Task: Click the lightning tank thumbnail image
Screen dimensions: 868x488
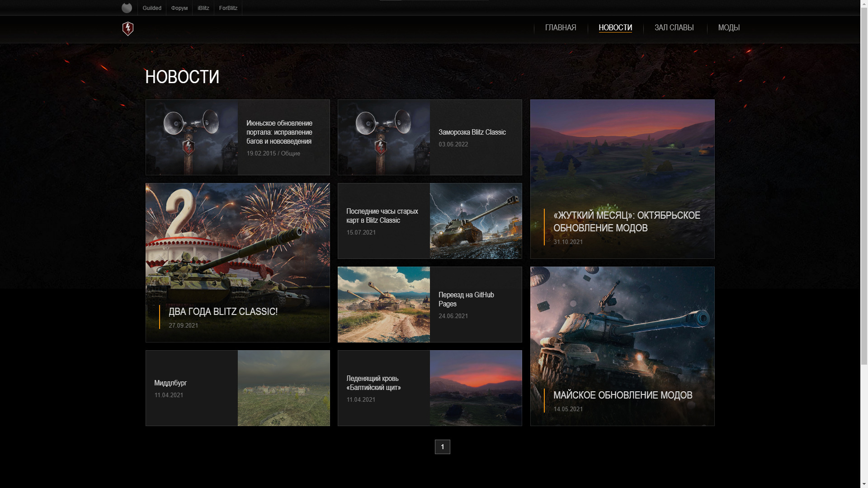Action: (476, 221)
